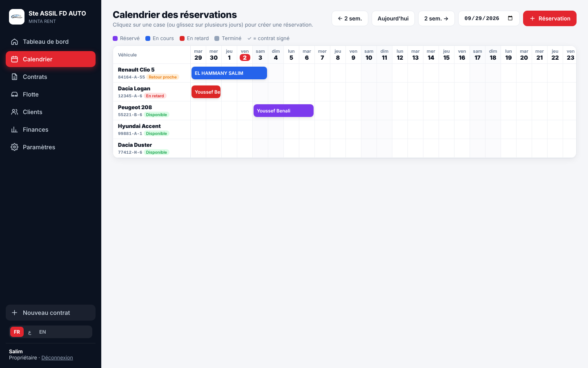Click plate number 77412-H-6
Image resolution: width=588 pixels, height=368 pixels.
[x=130, y=153]
